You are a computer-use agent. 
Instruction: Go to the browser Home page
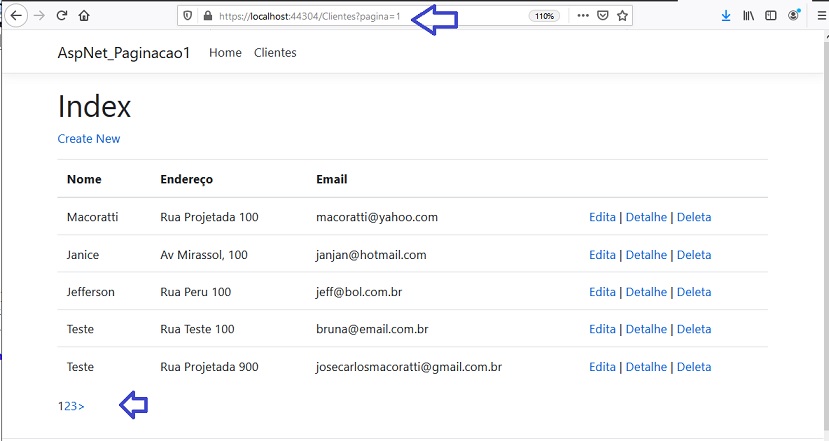84,15
